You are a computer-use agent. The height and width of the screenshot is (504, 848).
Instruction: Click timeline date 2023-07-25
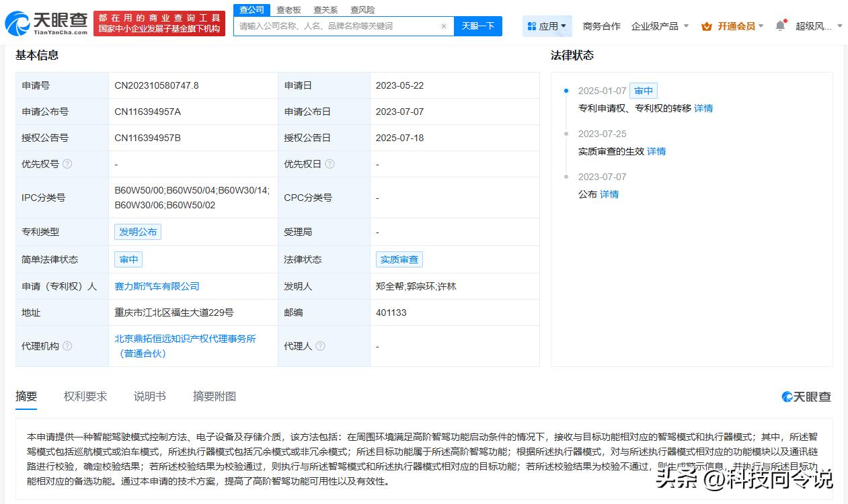coord(602,134)
